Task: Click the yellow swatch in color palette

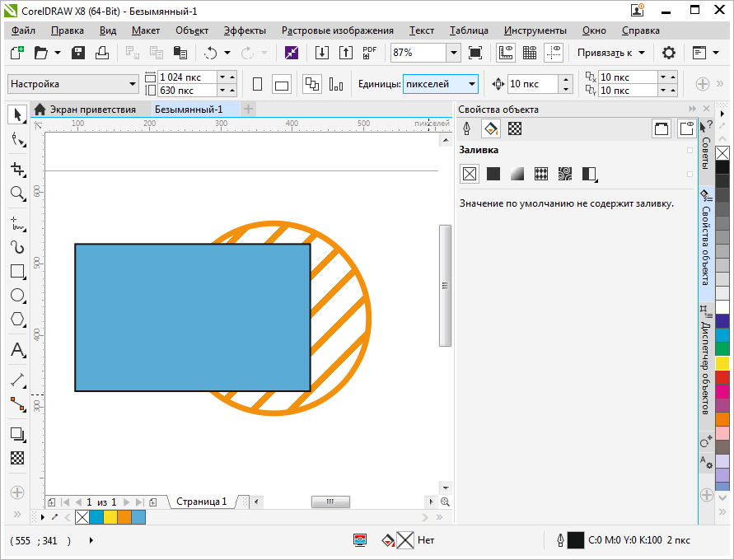Action: [722, 363]
